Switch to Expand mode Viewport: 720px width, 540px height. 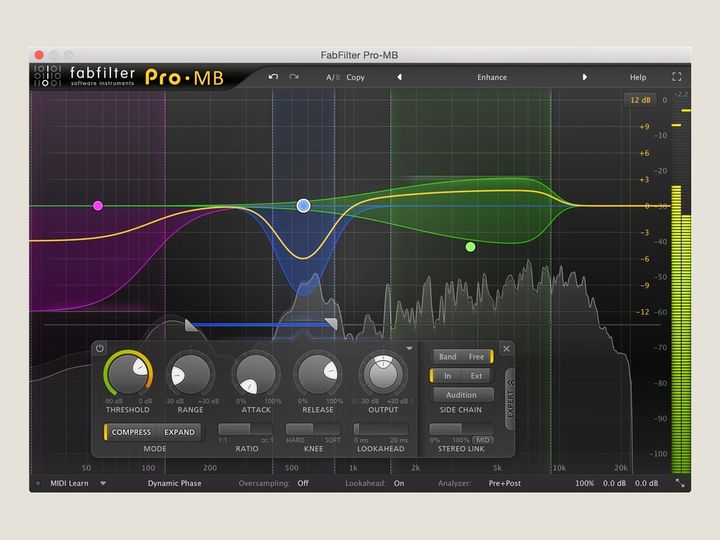179,432
